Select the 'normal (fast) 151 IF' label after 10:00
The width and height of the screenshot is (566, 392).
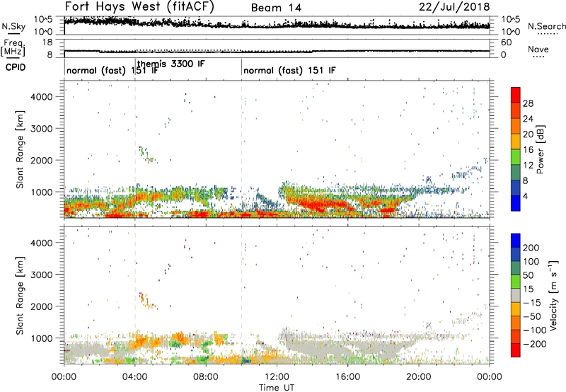pyautogui.click(x=289, y=70)
